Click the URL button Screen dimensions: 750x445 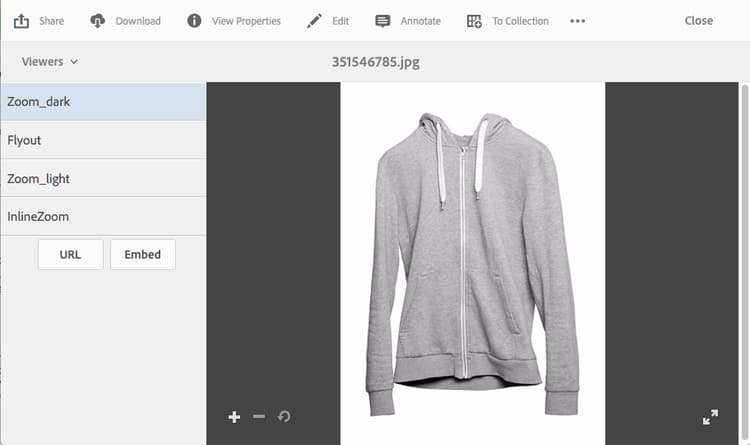click(70, 255)
